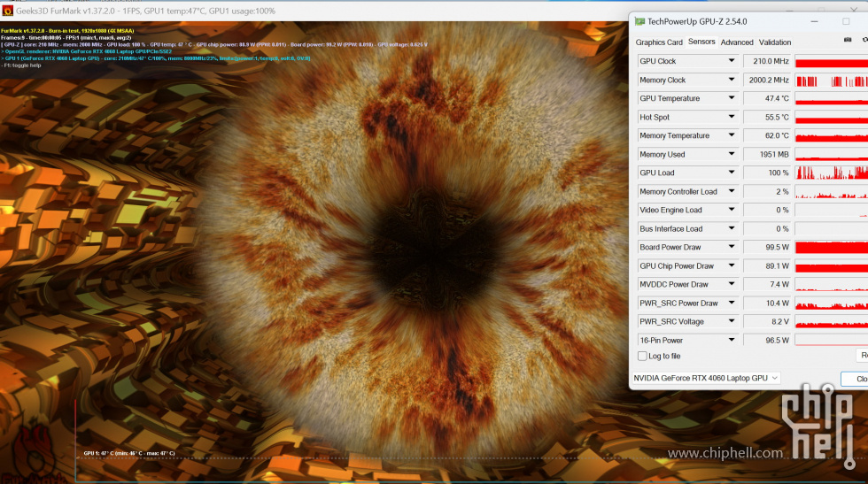868x484 pixels.
Task: Select the Sensors tab
Action: (701, 42)
